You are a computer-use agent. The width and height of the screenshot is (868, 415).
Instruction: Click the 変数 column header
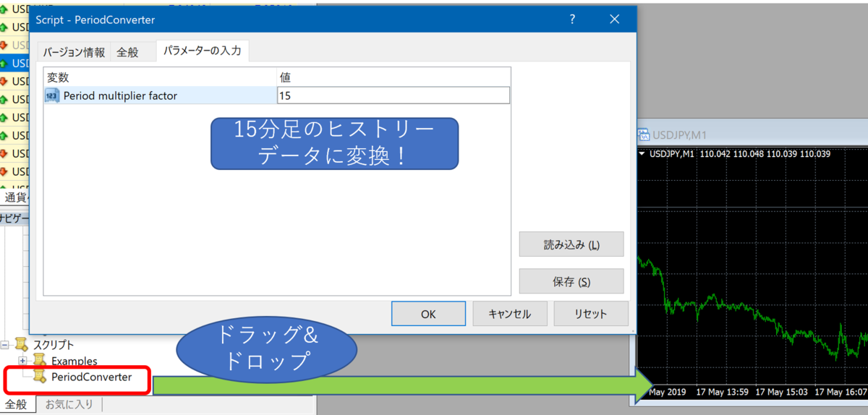coord(160,77)
